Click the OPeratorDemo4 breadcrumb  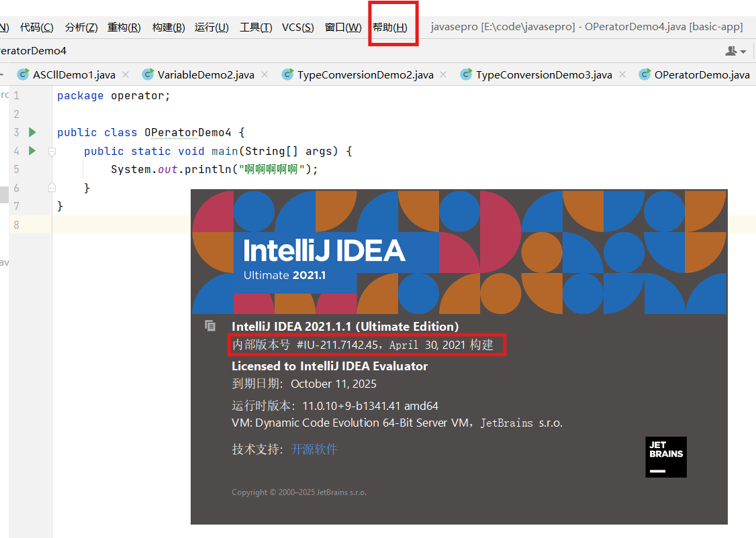pyautogui.click(x=34, y=50)
